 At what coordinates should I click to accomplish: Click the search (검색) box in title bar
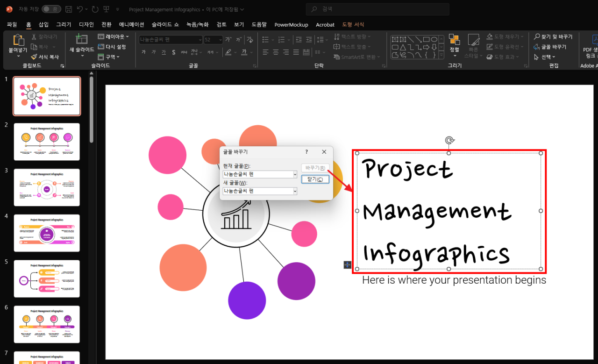[x=377, y=9]
